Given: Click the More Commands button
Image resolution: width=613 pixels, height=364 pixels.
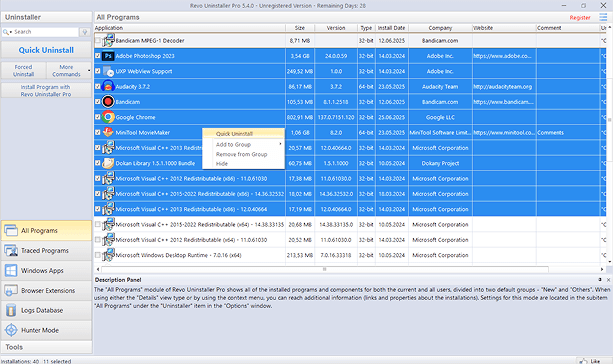Looking at the screenshot, I should [66, 70].
